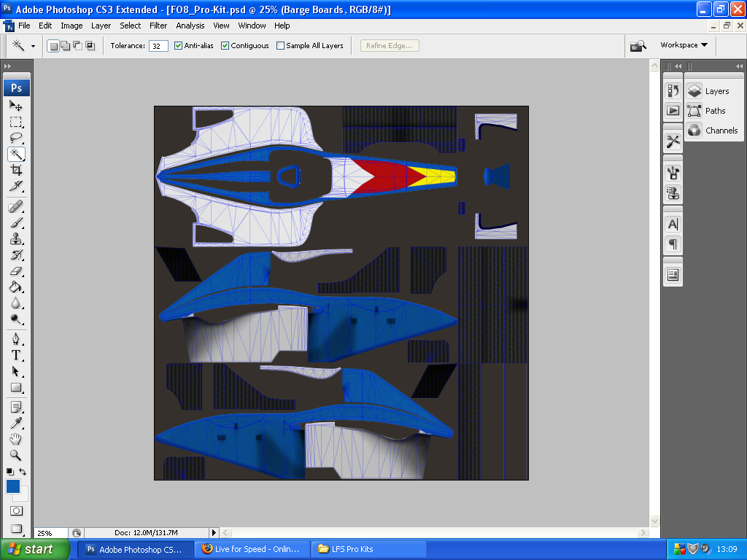Open the status bar info flyout arrow
The height and width of the screenshot is (560, 747).
point(214,533)
